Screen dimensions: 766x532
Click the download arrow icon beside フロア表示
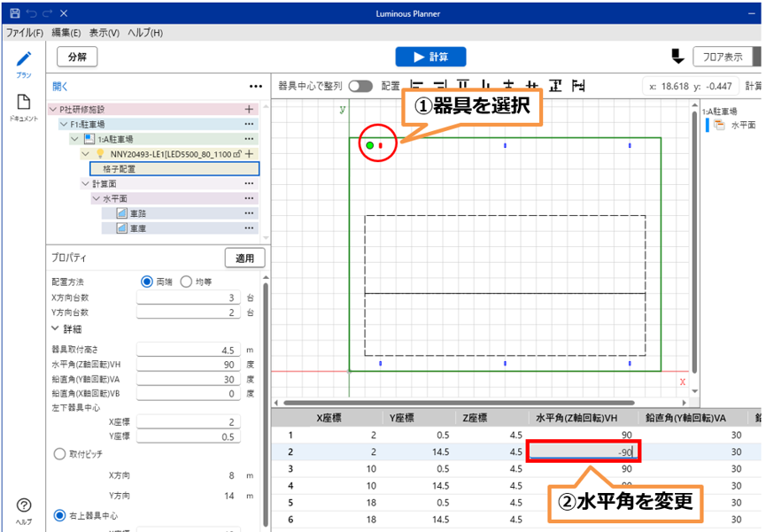[677, 57]
